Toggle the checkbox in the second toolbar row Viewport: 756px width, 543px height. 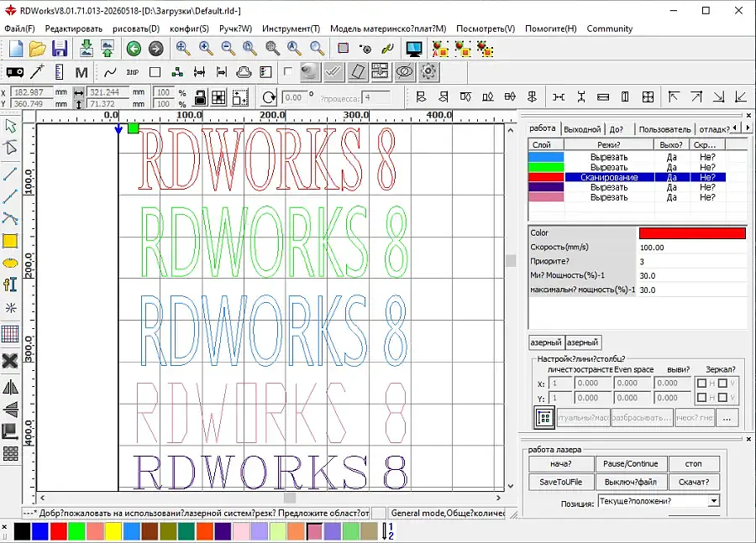288,72
